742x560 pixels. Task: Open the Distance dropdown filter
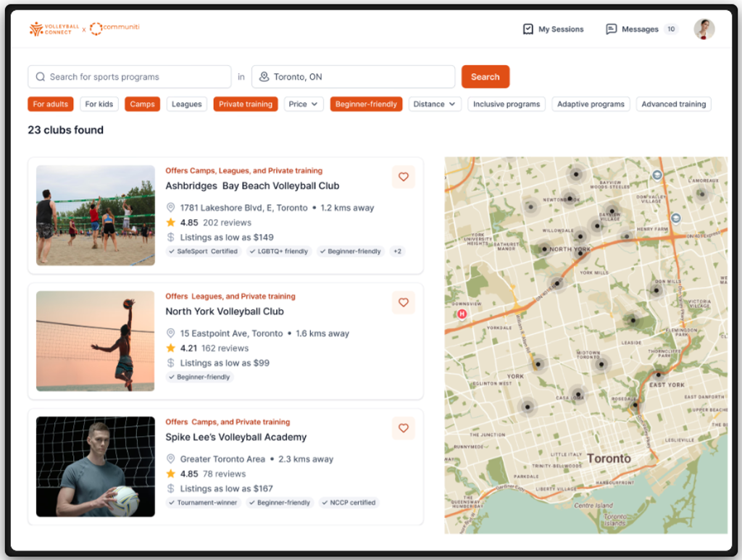pyautogui.click(x=435, y=104)
